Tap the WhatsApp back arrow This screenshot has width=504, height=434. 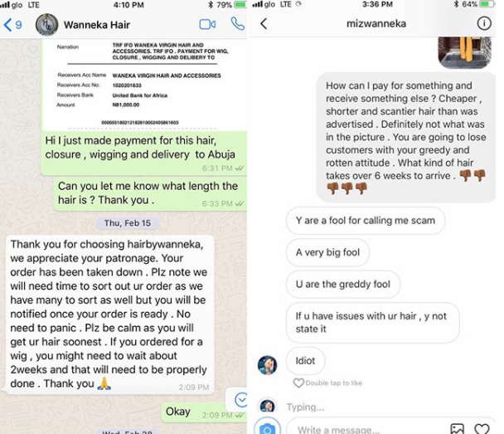pos(7,25)
